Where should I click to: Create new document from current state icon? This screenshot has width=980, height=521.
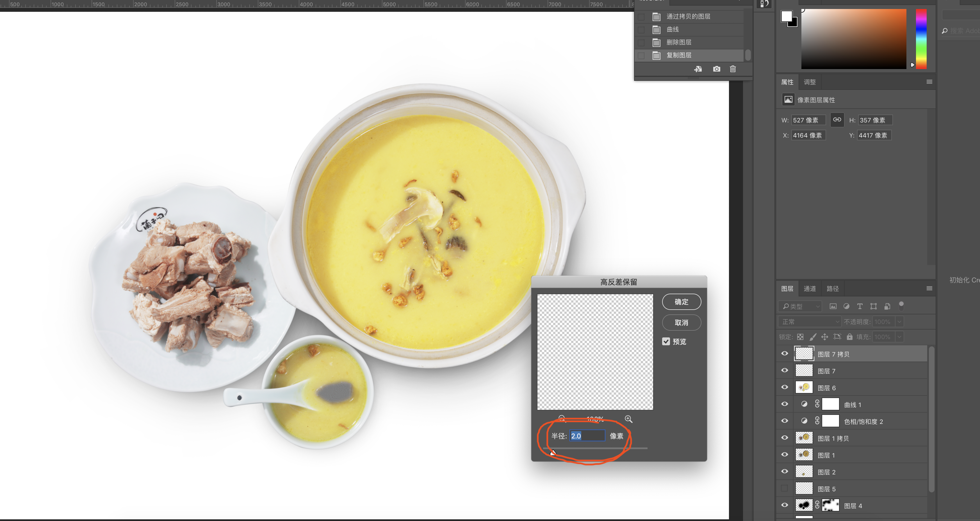pyautogui.click(x=698, y=69)
